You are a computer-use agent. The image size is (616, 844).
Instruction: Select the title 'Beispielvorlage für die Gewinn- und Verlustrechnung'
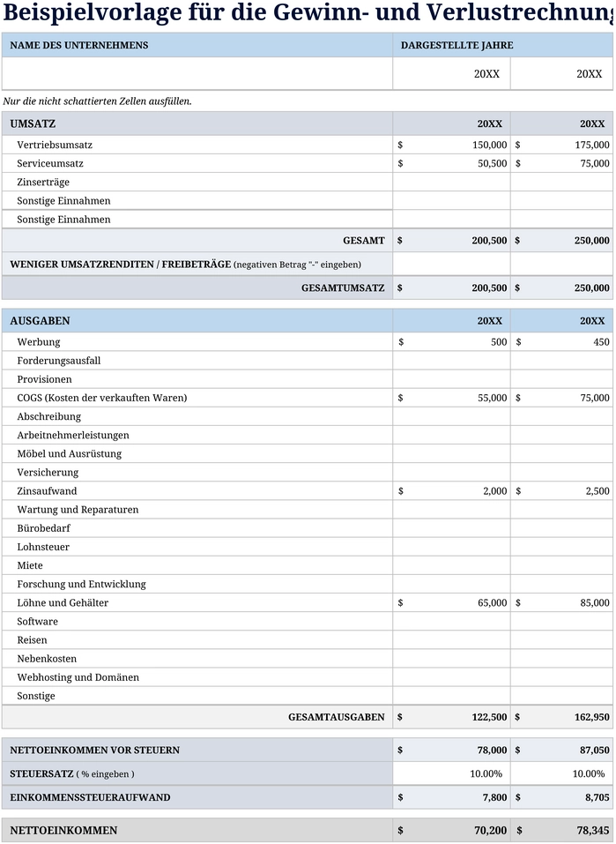[308, 13]
